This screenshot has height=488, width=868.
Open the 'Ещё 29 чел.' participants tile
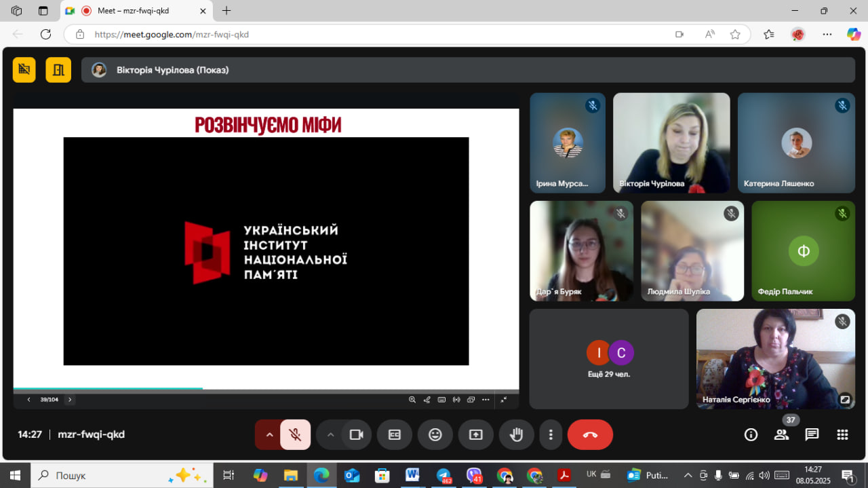point(609,359)
